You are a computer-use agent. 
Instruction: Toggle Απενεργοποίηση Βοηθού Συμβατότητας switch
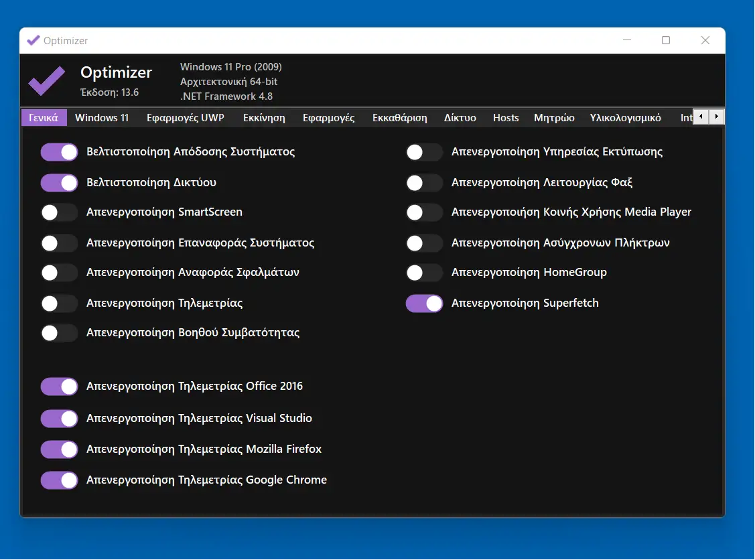coord(59,333)
